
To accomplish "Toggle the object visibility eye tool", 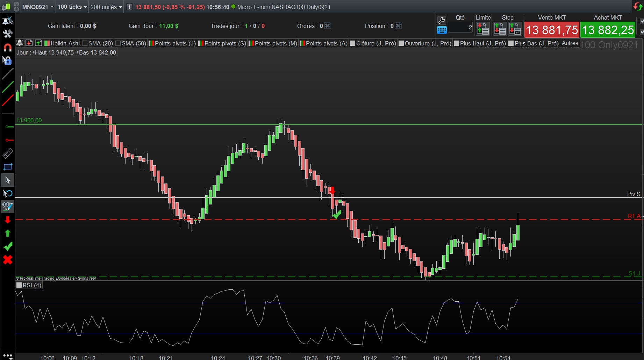I will click(7, 206).
